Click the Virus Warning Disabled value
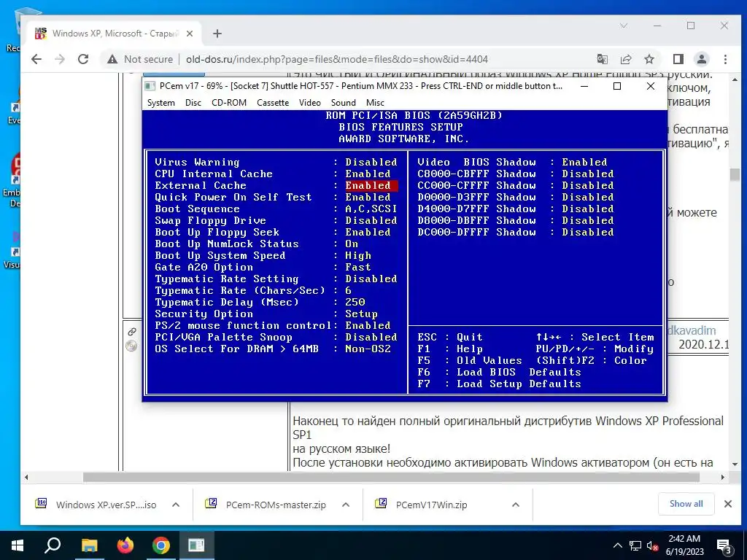 tap(371, 162)
